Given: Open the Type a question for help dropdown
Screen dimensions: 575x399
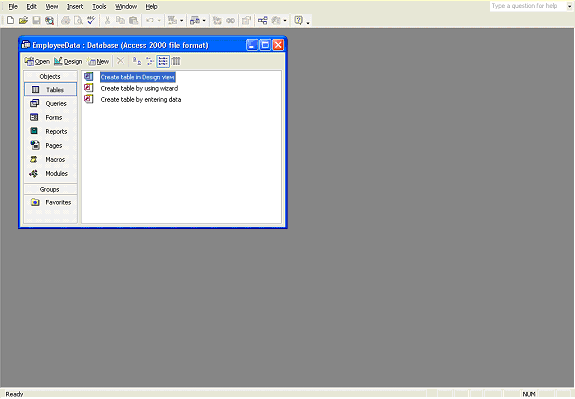Looking at the screenshot, I should coord(569,6).
